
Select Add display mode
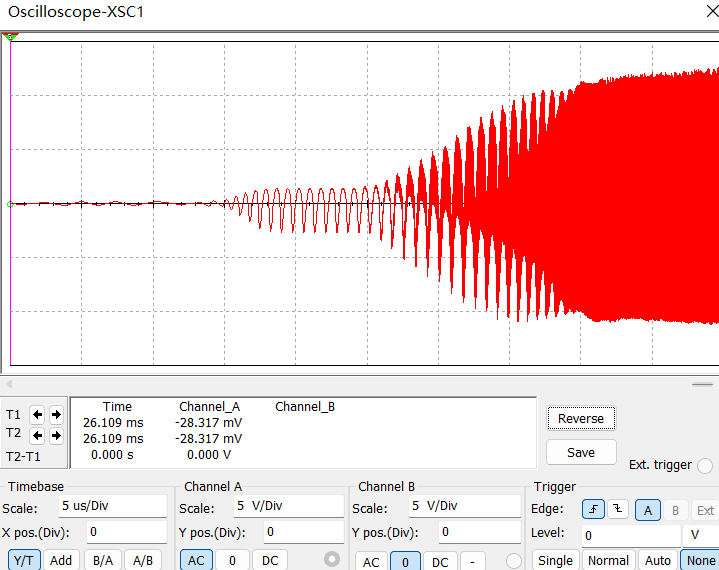click(61, 560)
